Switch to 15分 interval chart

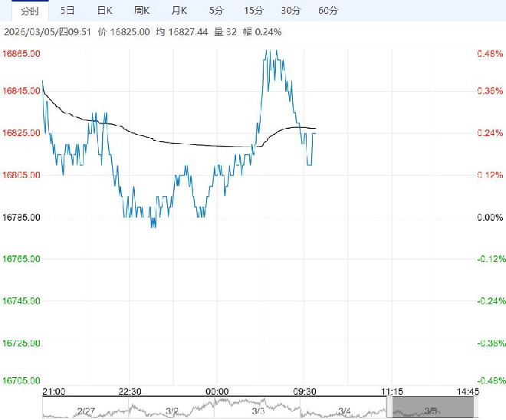pyautogui.click(x=253, y=11)
